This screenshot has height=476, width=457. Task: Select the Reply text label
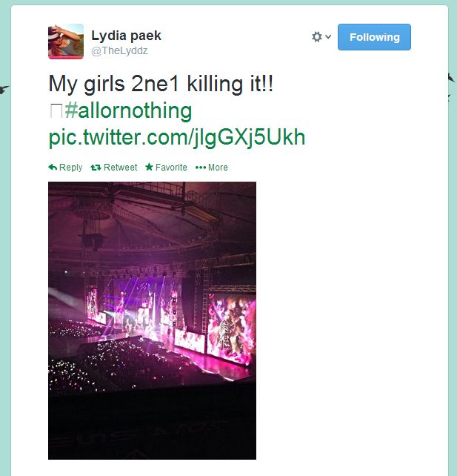pyautogui.click(x=71, y=168)
